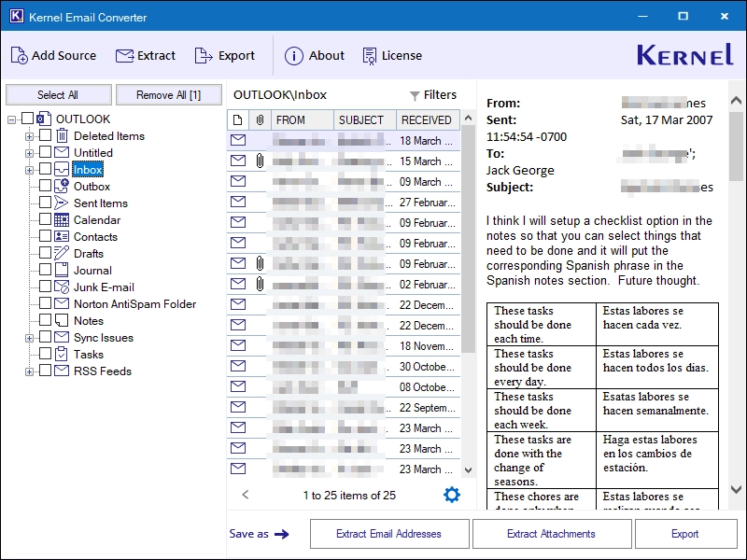Click the preview pane scrollbar thumb

pos(736,146)
